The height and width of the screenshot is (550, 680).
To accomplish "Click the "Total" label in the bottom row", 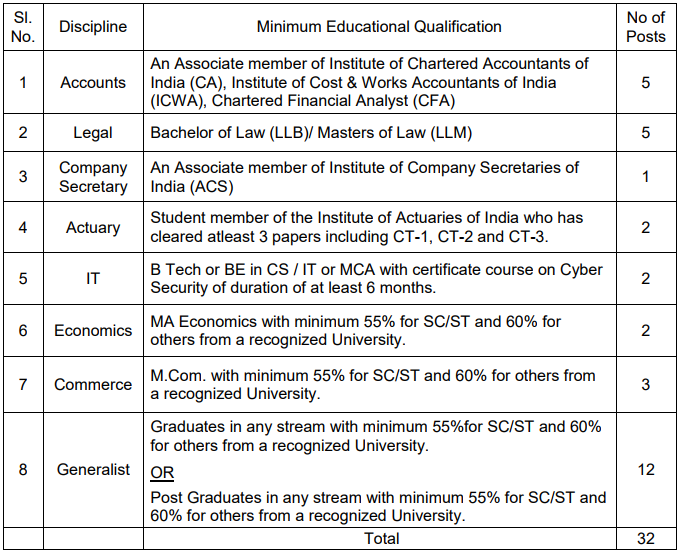I will (x=379, y=539).
